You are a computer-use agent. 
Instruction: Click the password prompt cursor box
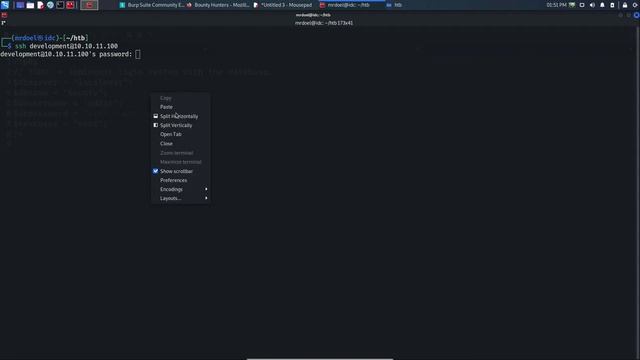tap(138, 54)
